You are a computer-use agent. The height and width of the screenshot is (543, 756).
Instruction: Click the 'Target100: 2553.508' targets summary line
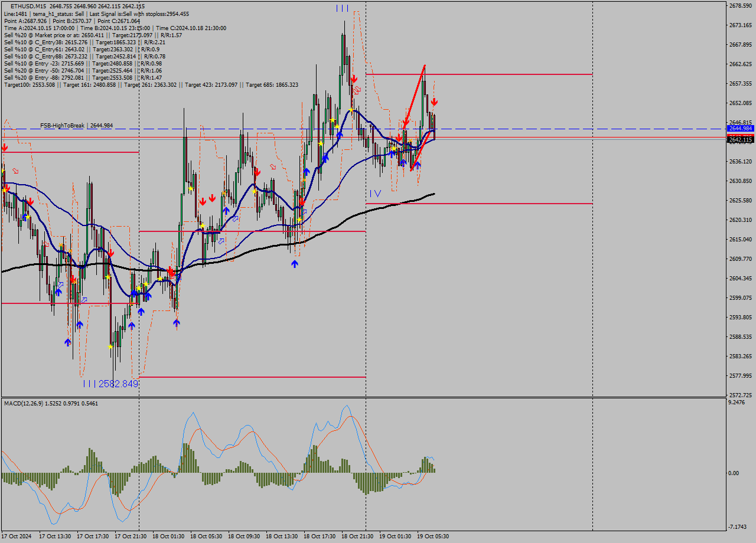[151, 85]
